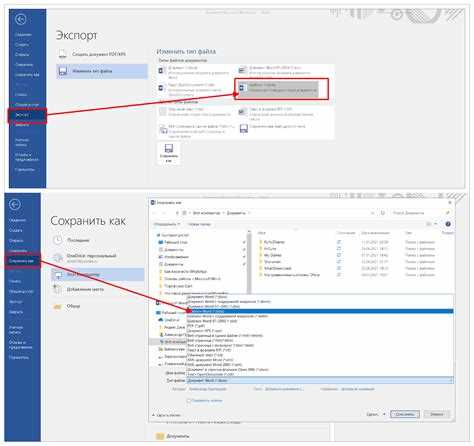The height and width of the screenshot is (446, 474).
Task: Click the back arrow on the Сохранить как screen
Action: point(15,205)
